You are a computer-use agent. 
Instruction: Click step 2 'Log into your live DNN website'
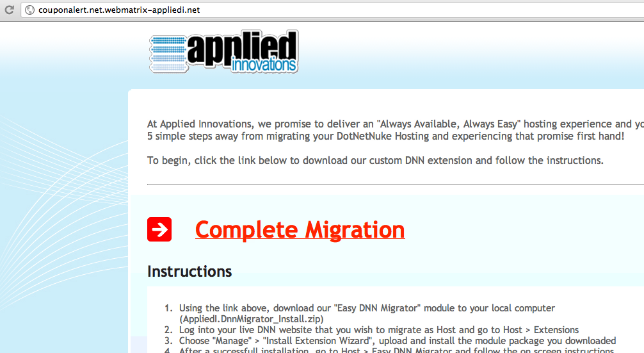(379, 329)
